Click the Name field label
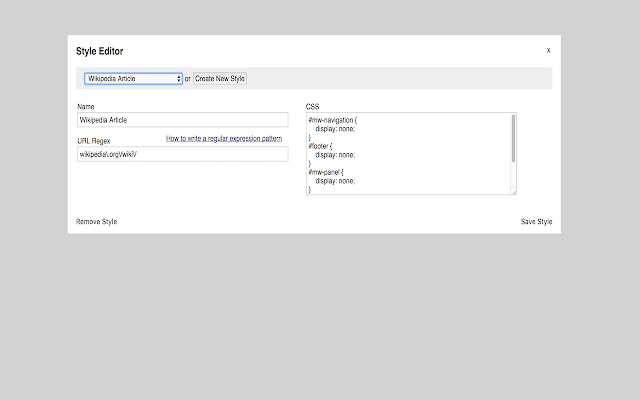Image resolution: width=640 pixels, height=400 pixels. click(x=85, y=106)
